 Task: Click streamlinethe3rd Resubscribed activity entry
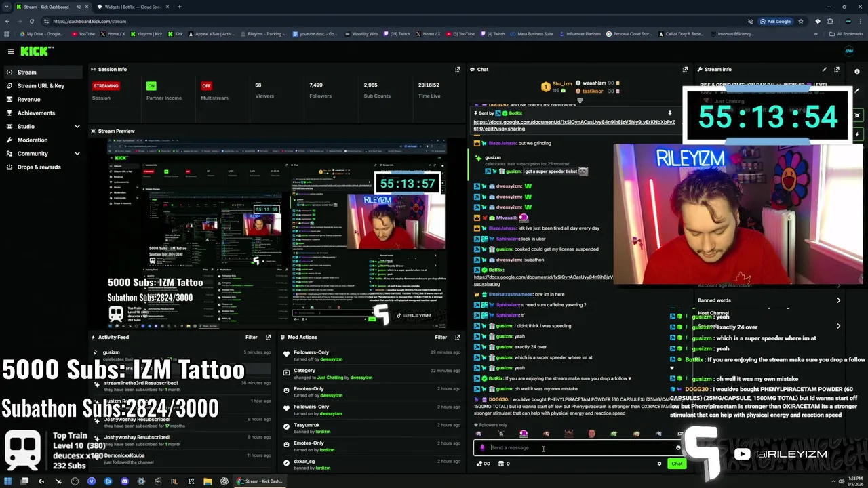(x=182, y=386)
